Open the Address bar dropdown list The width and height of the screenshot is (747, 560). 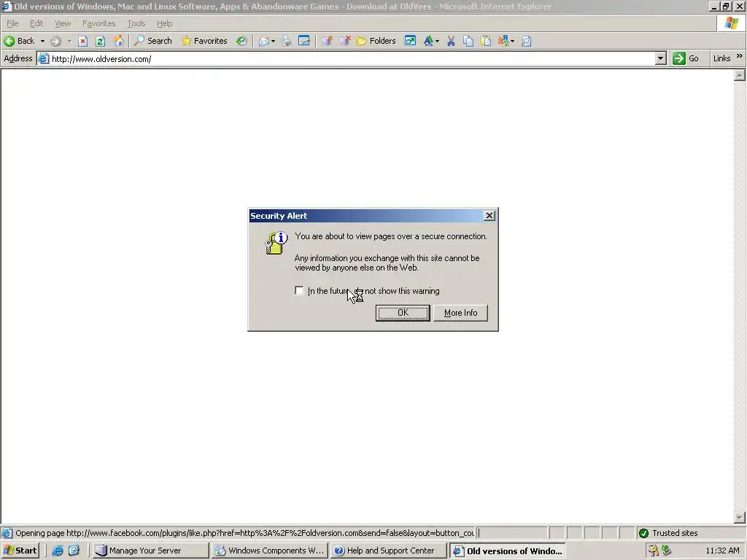coord(660,58)
